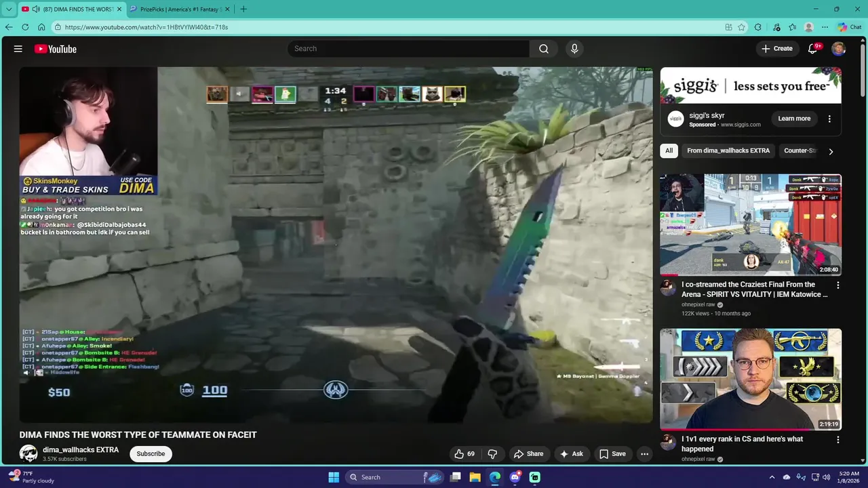The image size is (868, 488).
Task: Open more actions ellipsis under the video
Action: 645,454
